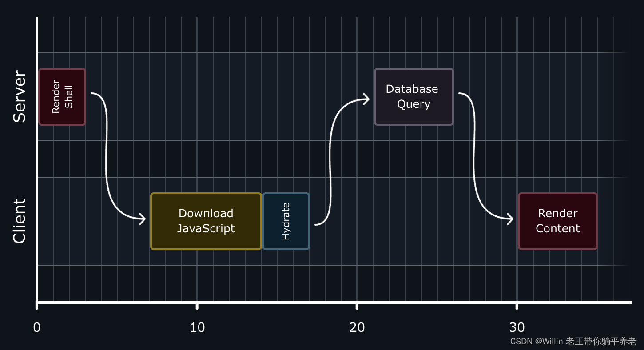Click the 0 axis label
Screen dimensions: 644x350
click(36, 328)
